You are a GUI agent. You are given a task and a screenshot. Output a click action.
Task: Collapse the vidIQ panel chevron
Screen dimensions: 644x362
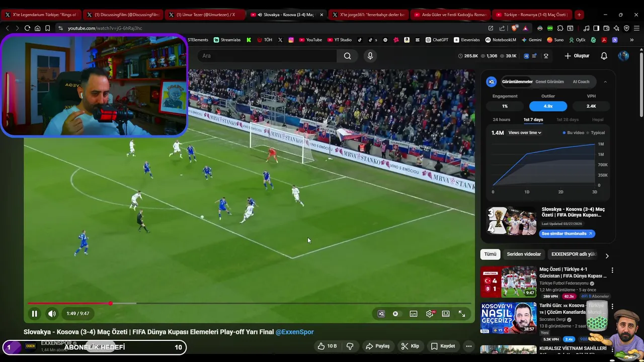pos(605,81)
